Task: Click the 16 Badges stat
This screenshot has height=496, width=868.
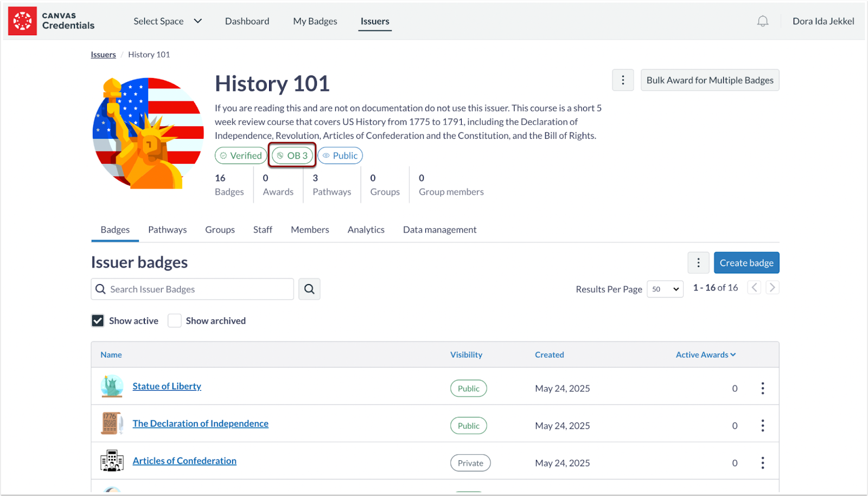Action: (x=229, y=185)
